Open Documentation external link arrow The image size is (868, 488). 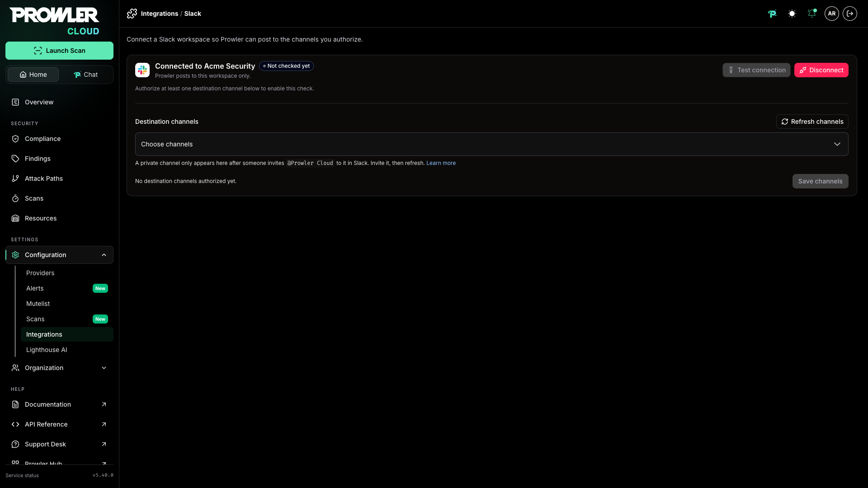[104, 404]
